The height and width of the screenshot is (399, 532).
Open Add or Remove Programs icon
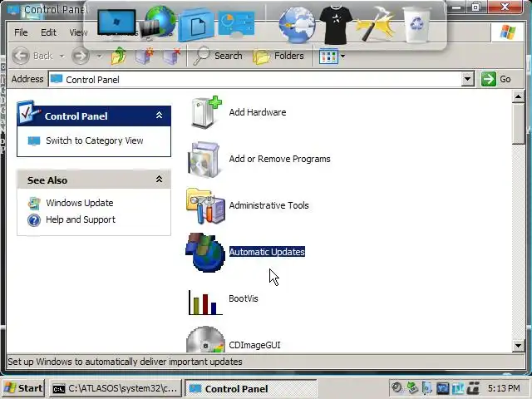pyautogui.click(x=204, y=159)
